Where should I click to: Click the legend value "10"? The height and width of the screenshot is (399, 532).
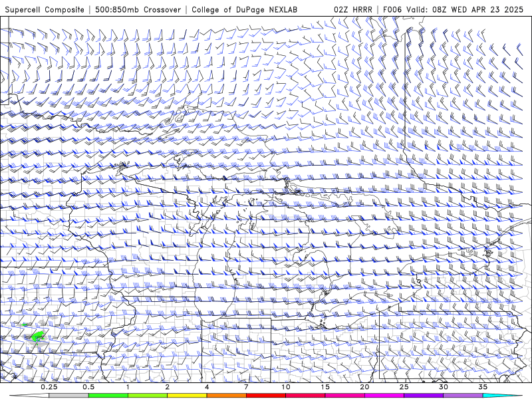pyautogui.click(x=286, y=387)
